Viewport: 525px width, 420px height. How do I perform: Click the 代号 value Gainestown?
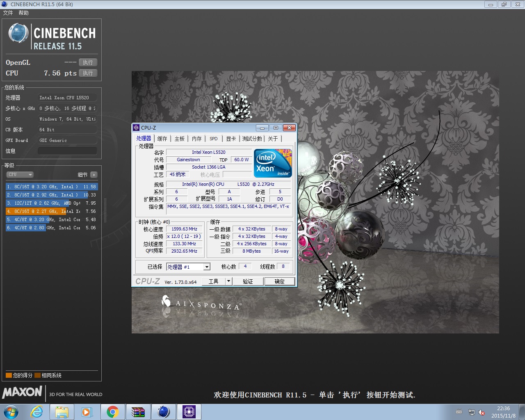189,160
